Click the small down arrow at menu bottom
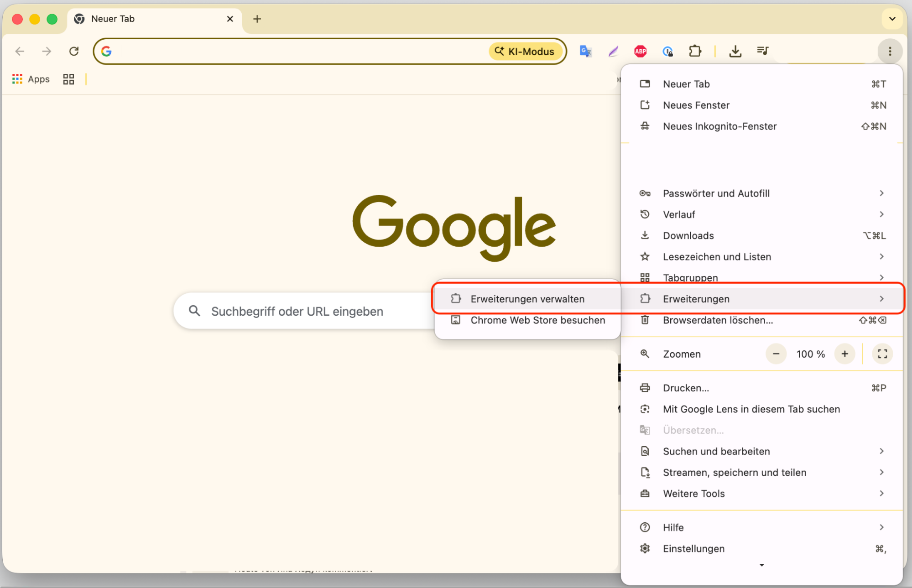This screenshot has height=588, width=912. (761, 566)
